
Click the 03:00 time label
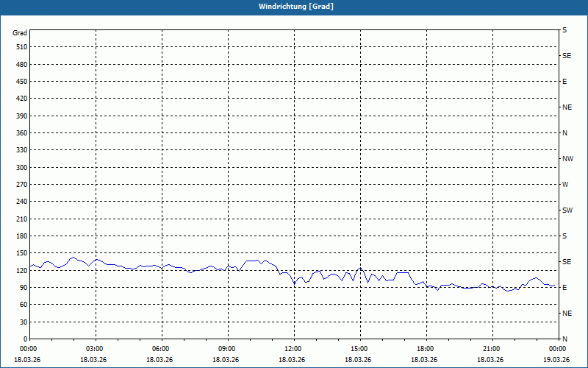point(96,349)
